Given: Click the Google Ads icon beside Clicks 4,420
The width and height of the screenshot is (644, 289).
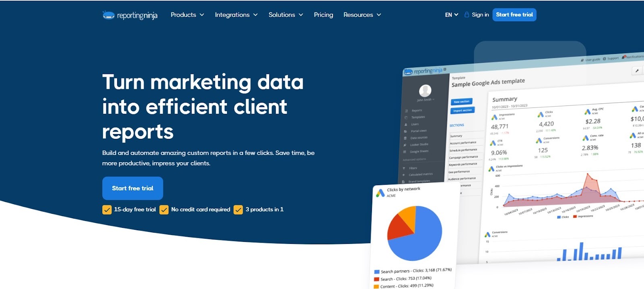Looking at the screenshot, I should [x=541, y=115].
